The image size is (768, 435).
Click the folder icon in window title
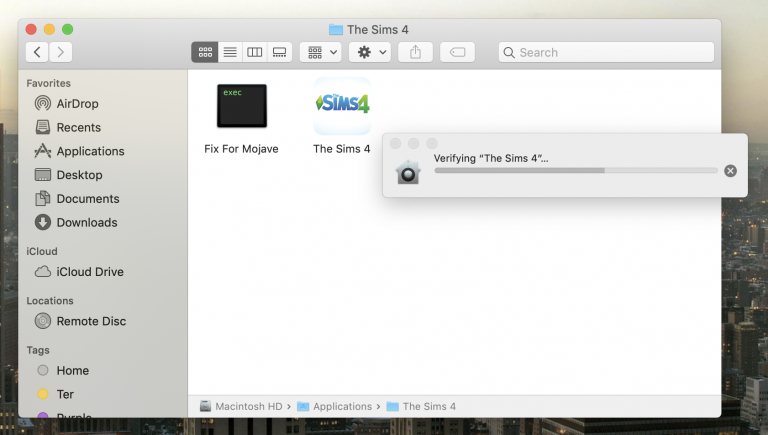coord(336,29)
